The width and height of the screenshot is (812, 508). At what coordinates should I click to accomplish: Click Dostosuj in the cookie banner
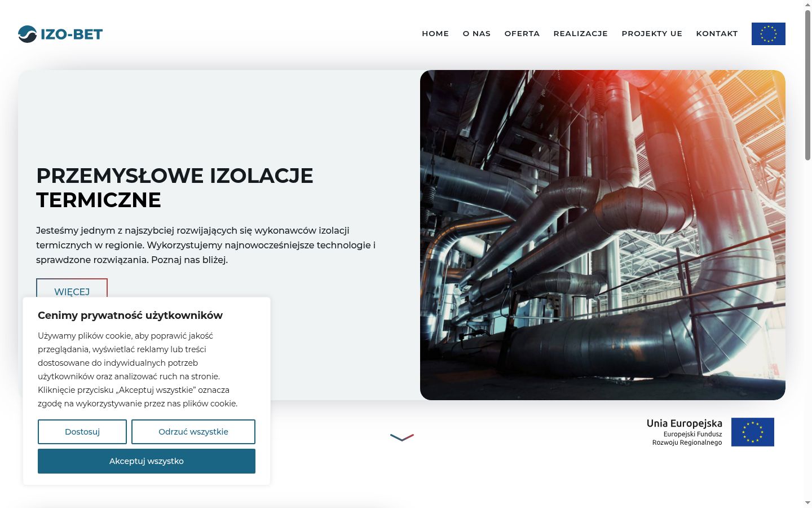[82, 432]
